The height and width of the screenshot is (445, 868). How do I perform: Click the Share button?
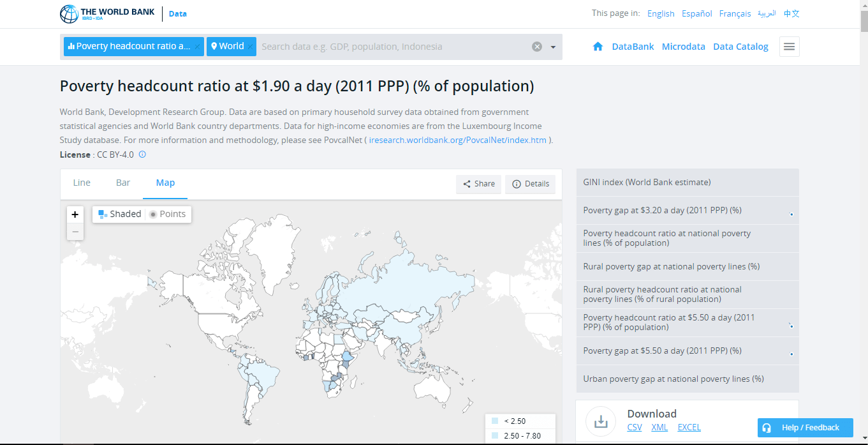click(x=478, y=184)
